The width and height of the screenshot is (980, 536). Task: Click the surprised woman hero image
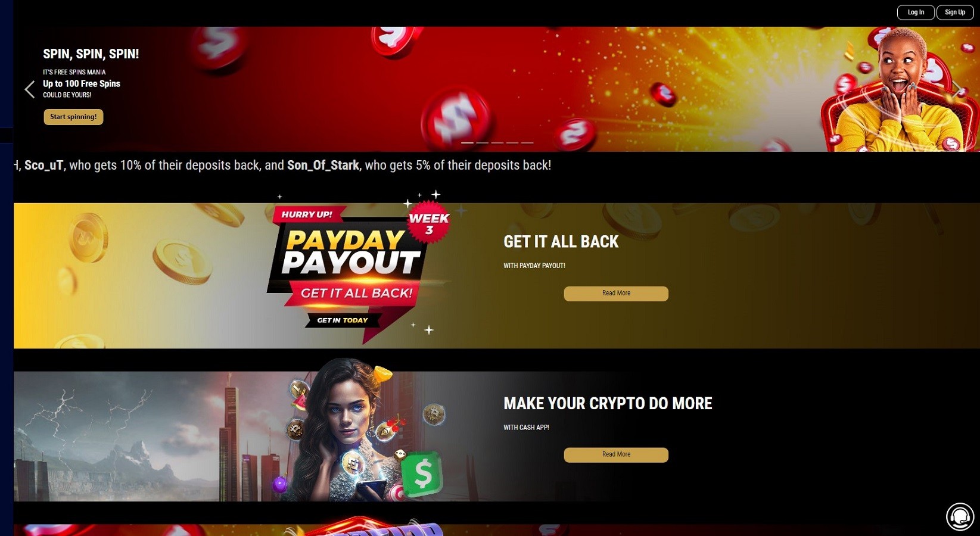coord(900,89)
